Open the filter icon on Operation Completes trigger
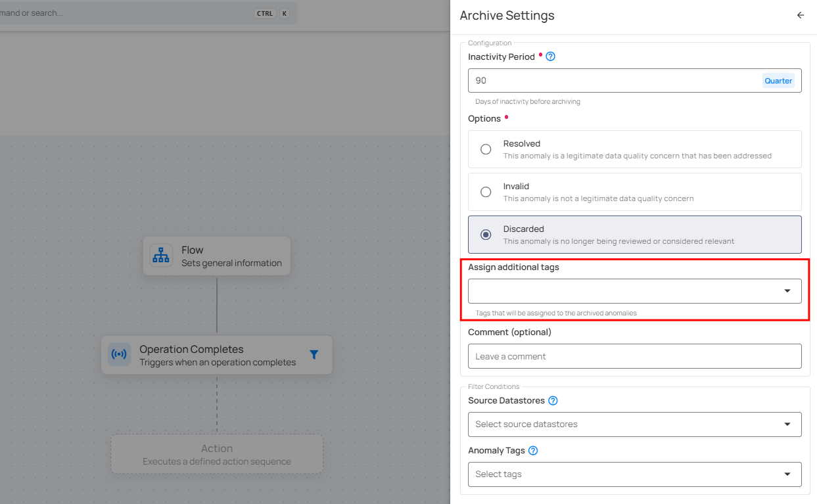 point(314,354)
